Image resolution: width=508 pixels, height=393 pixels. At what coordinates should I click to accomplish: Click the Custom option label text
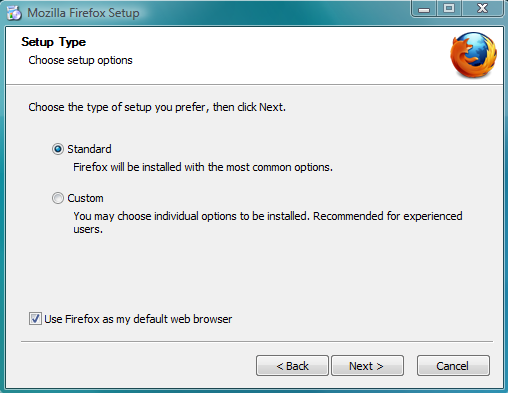point(85,198)
